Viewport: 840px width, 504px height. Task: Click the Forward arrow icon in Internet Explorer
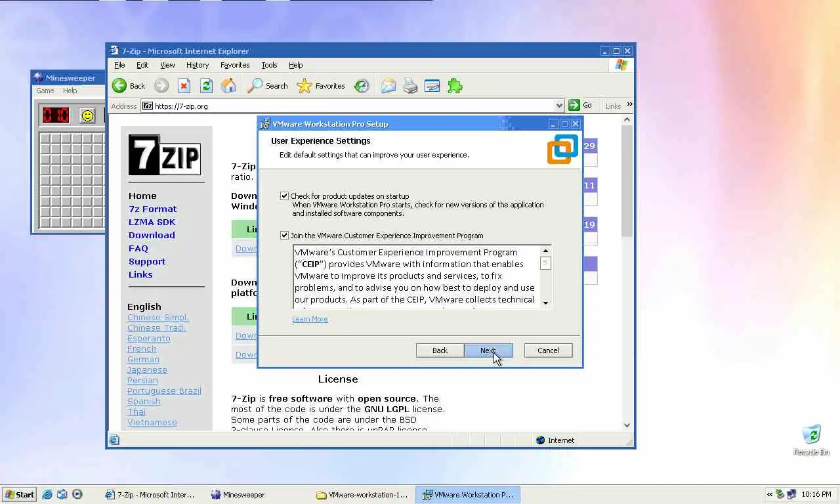click(x=161, y=86)
